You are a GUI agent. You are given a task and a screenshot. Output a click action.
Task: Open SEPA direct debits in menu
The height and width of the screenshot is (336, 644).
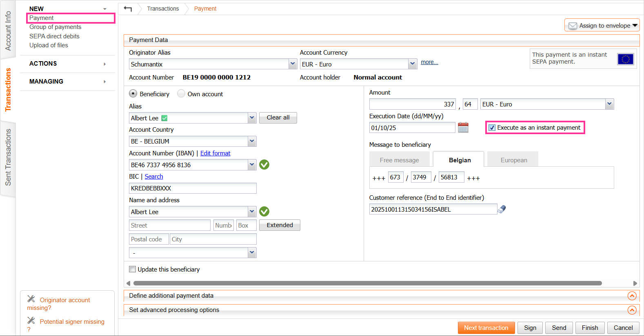pos(54,36)
